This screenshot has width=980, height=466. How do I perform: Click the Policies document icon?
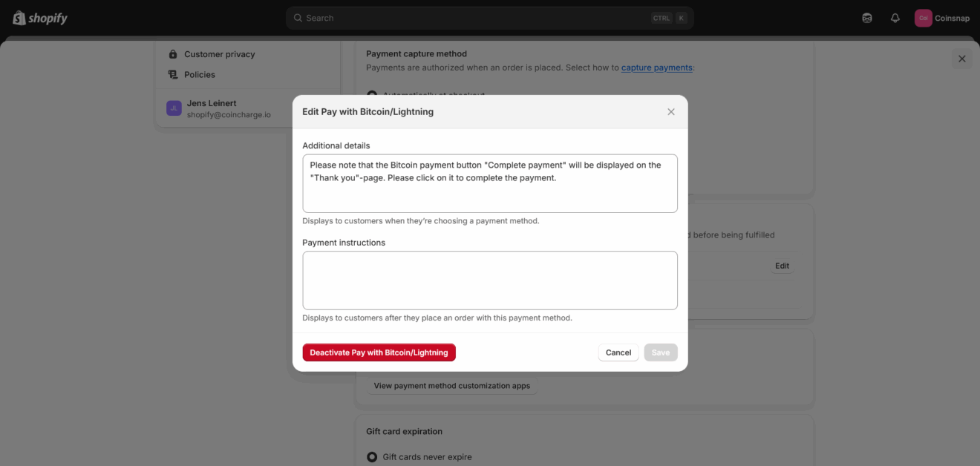pos(173,74)
